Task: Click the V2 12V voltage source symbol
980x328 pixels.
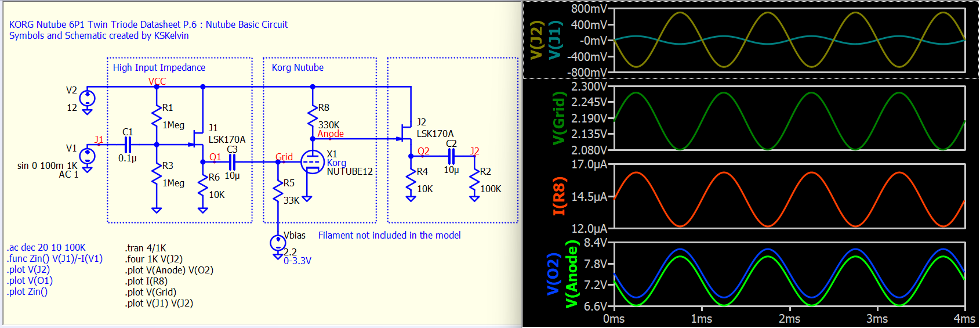Action: coord(87,98)
